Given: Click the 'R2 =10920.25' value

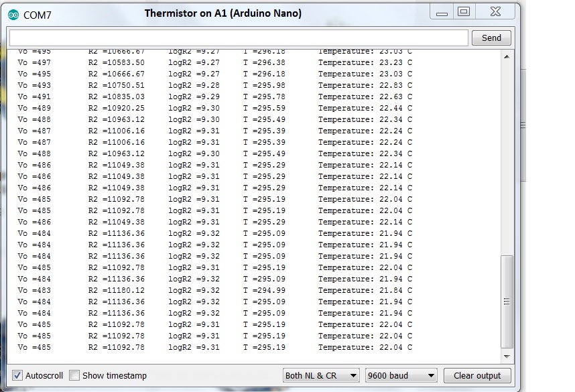Looking at the screenshot, I should [x=116, y=108].
